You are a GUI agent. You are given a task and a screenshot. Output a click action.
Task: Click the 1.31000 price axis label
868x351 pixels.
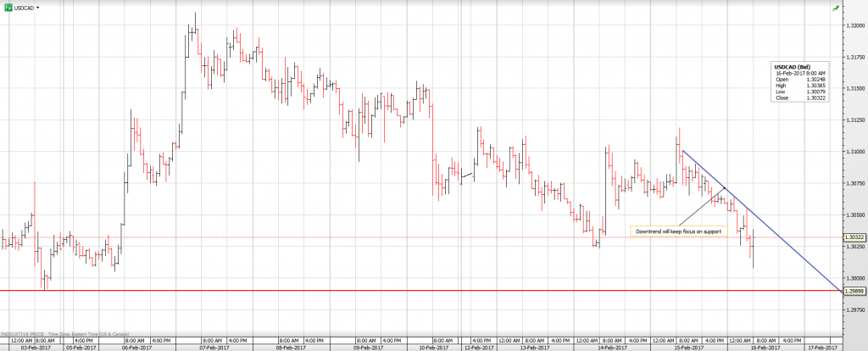854,152
